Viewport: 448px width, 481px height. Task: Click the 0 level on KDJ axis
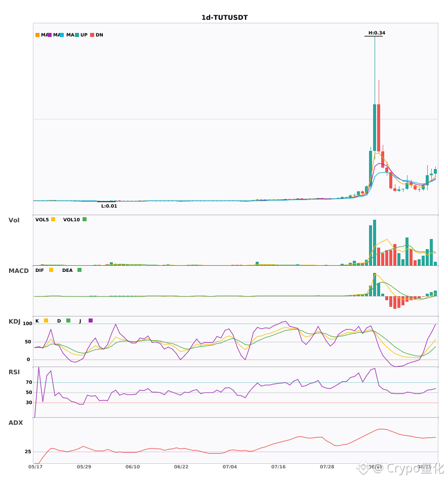click(x=28, y=359)
